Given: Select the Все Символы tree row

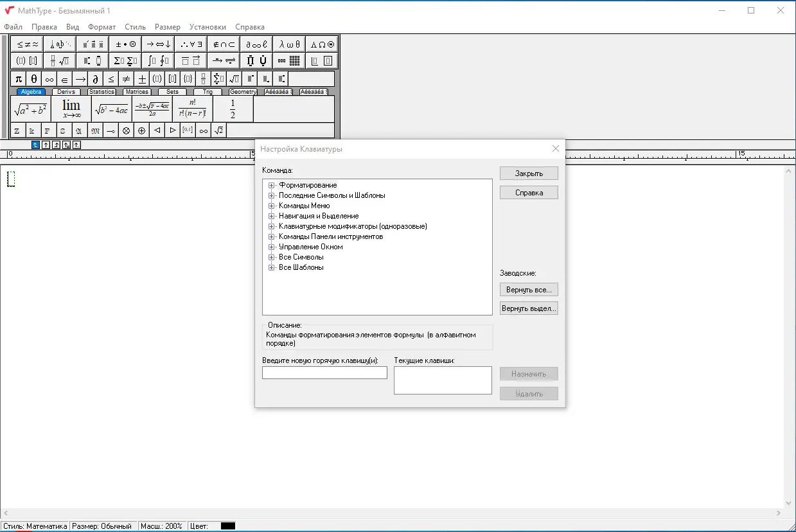Looking at the screenshot, I should pos(301,257).
